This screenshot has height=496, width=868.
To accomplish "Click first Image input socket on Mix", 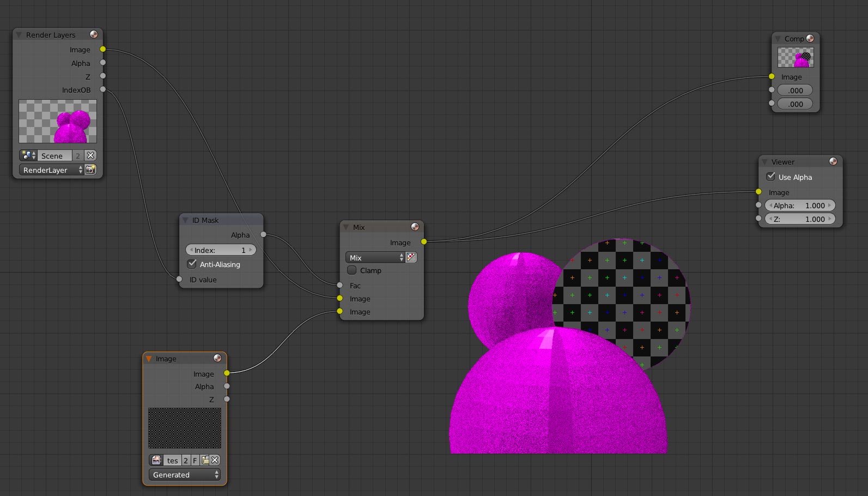I will click(339, 298).
